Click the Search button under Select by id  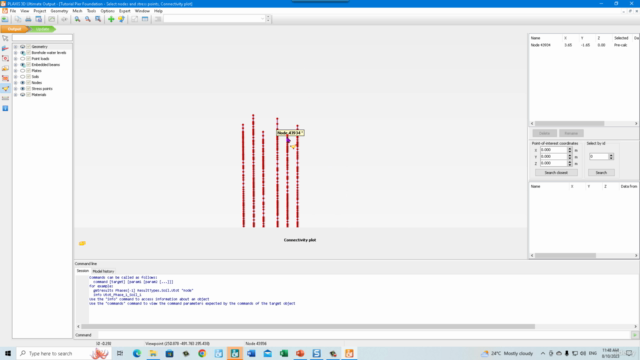pos(601,173)
